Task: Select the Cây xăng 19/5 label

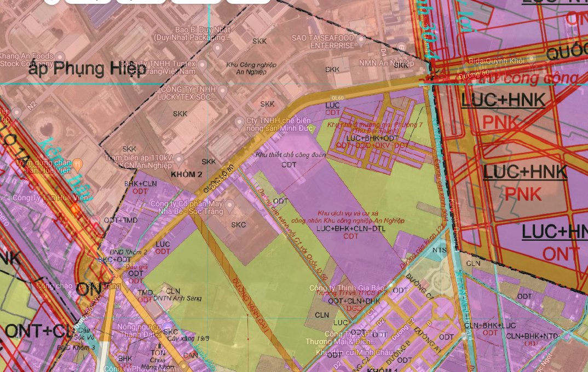Action: (x=188, y=338)
